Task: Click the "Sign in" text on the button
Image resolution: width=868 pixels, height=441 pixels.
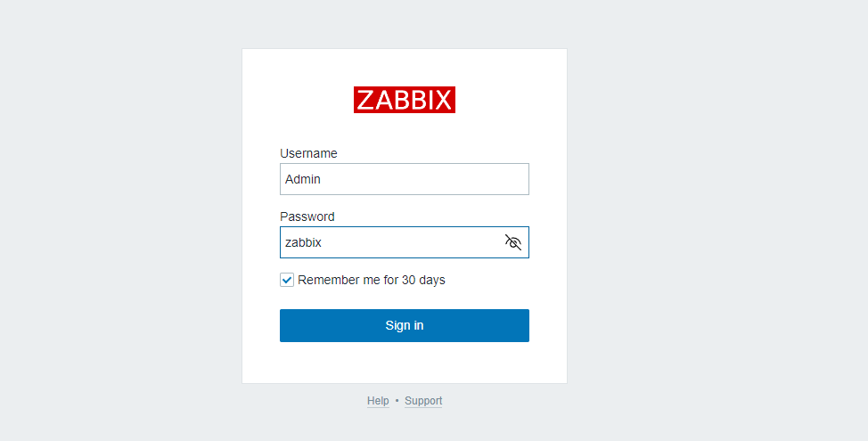Action: click(x=405, y=325)
